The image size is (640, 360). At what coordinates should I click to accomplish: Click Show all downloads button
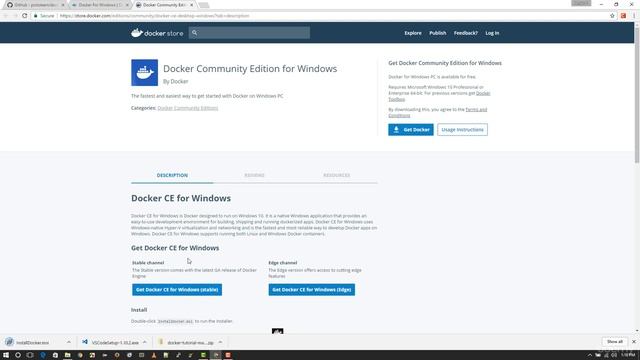tap(615, 342)
